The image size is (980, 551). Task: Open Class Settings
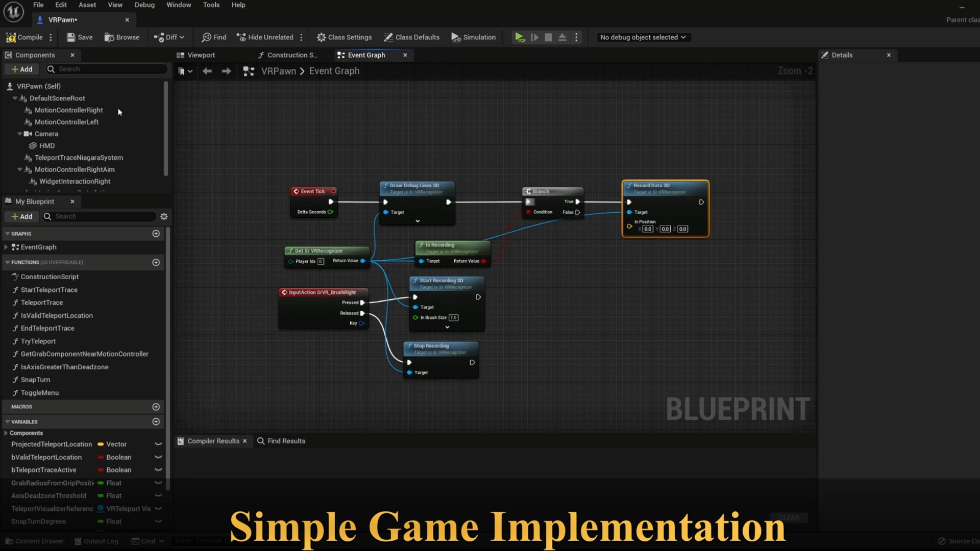pos(344,37)
